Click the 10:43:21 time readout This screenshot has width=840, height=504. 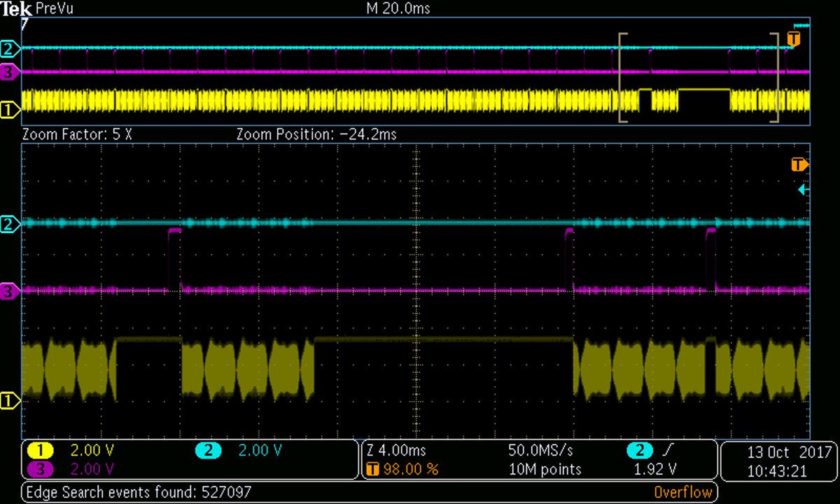tap(778, 470)
